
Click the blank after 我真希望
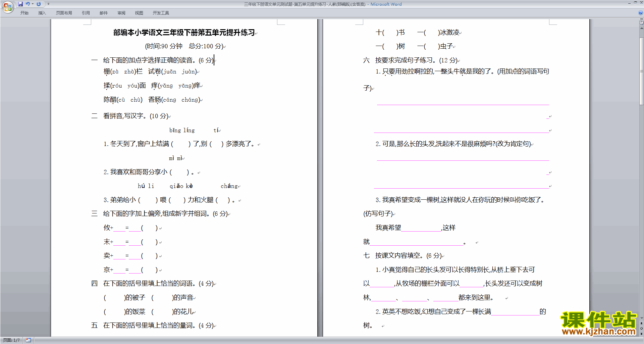click(x=421, y=228)
